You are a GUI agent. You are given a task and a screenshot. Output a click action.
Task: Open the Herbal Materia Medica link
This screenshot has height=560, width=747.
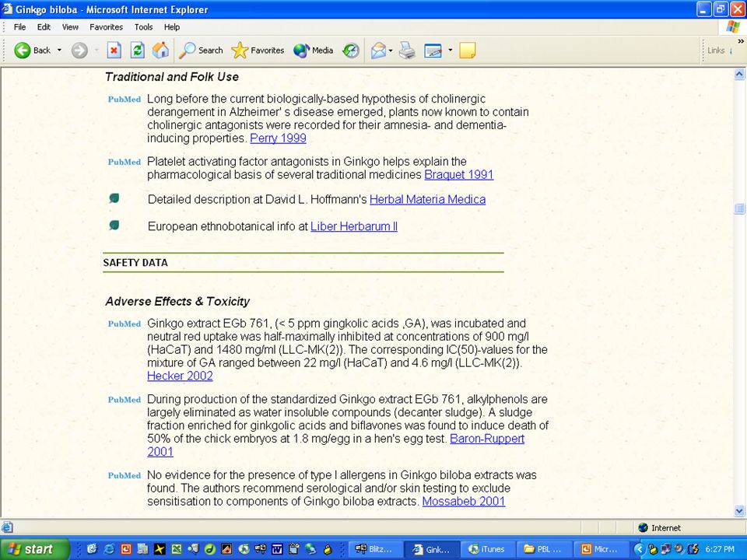[427, 199]
